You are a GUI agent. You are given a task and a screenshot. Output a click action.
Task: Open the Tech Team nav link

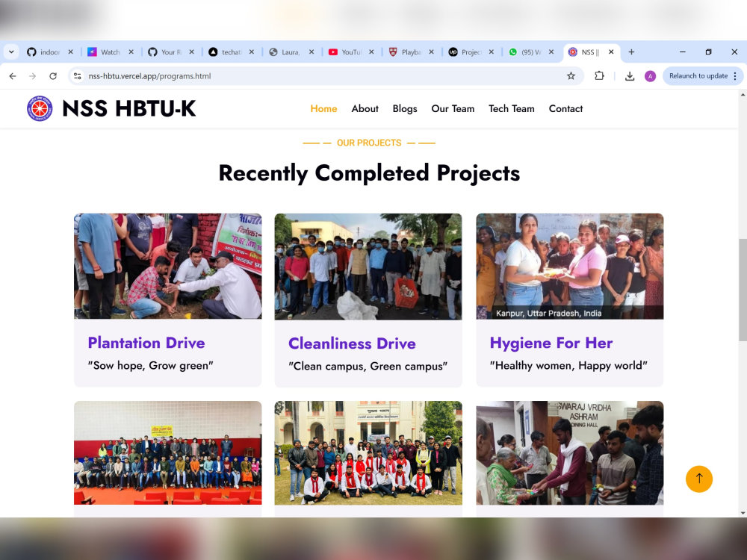pos(511,108)
